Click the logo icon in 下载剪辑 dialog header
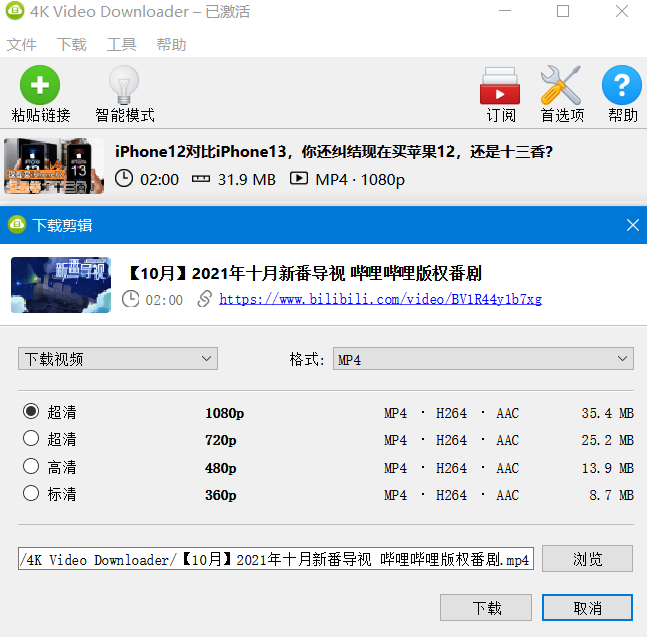The height and width of the screenshot is (637, 647). tap(17, 224)
